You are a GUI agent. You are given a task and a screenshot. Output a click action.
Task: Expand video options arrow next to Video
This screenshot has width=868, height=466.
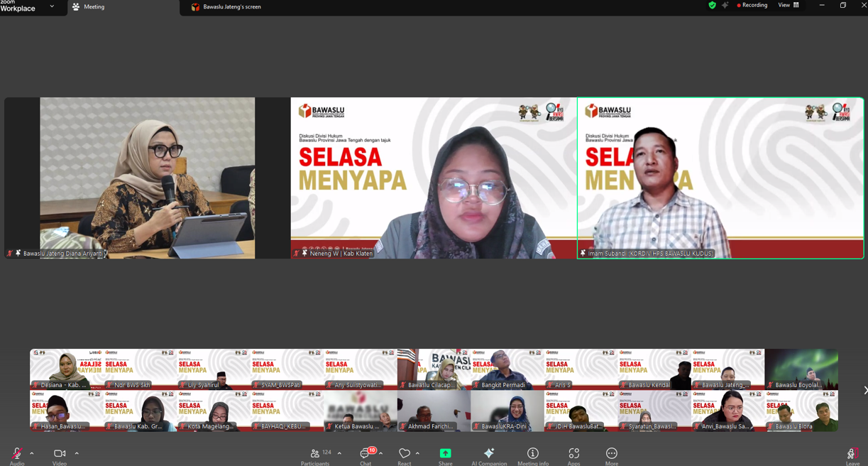tap(77, 453)
